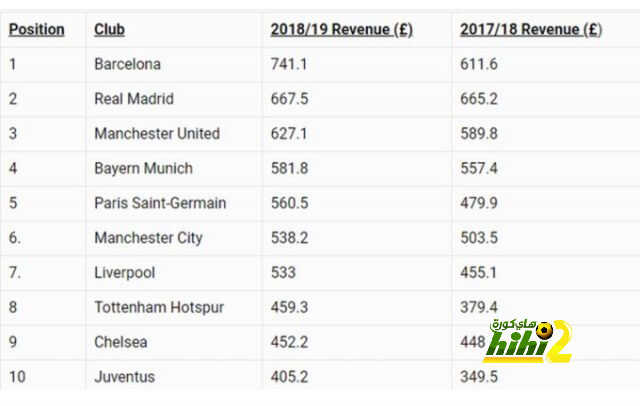The width and height of the screenshot is (640, 406).
Task: Click Barcelona's 741.1 revenue value
Action: [x=289, y=64]
